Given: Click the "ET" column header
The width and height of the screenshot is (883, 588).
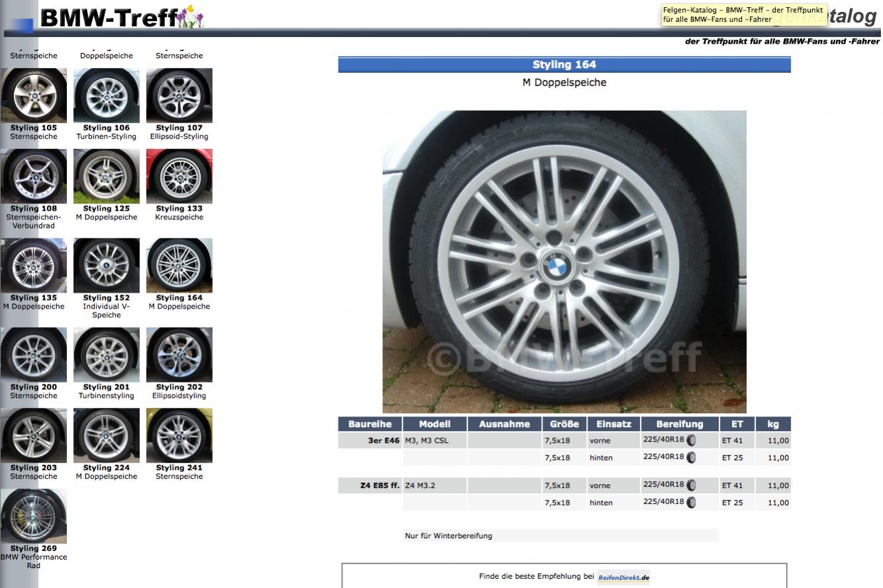Looking at the screenshot, I should point(737,424).
